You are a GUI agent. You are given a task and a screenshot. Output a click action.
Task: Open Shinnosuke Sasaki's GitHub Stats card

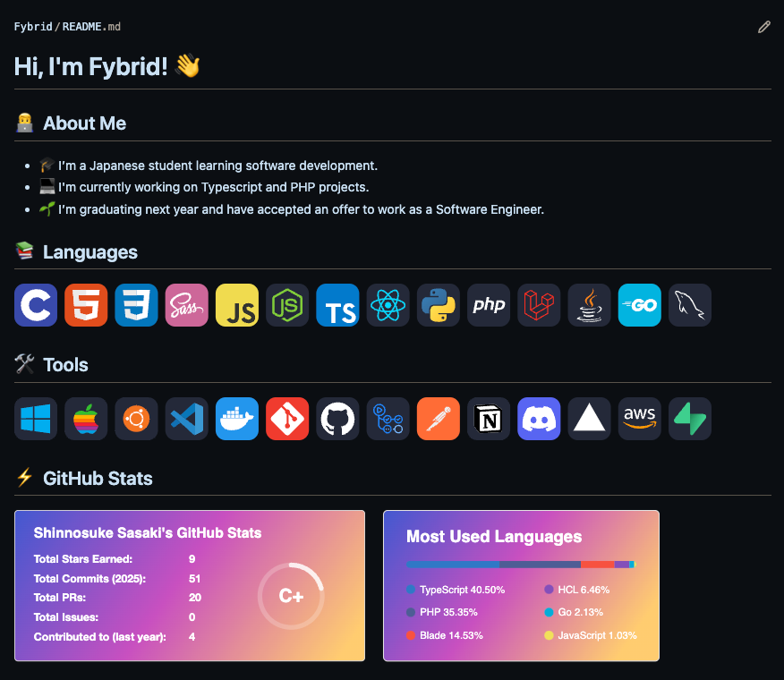[190, 585]
